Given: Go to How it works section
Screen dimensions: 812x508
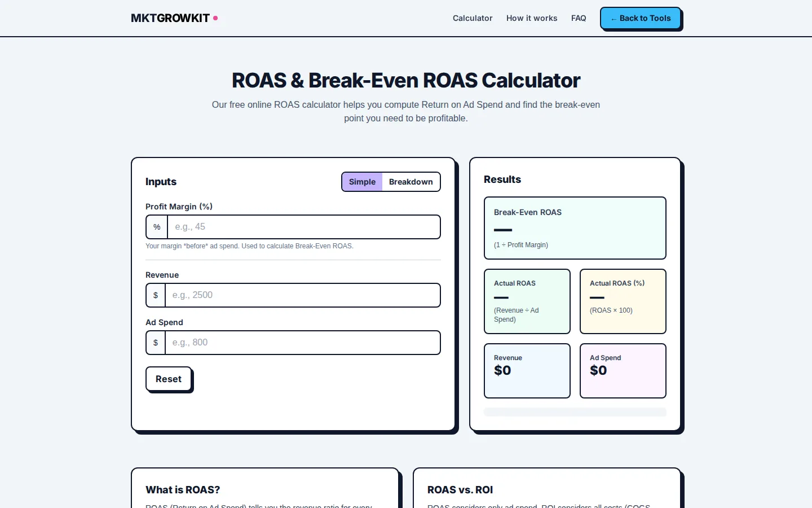Looking at the screenshot, I should pos(532,18).
